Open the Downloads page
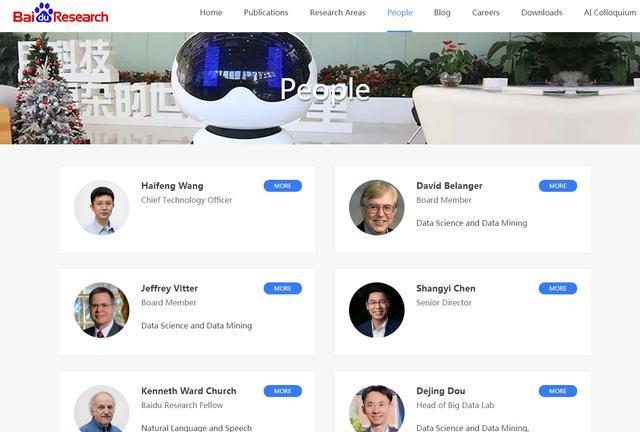This screenshot has width=640, height=432. pos(542,13)
